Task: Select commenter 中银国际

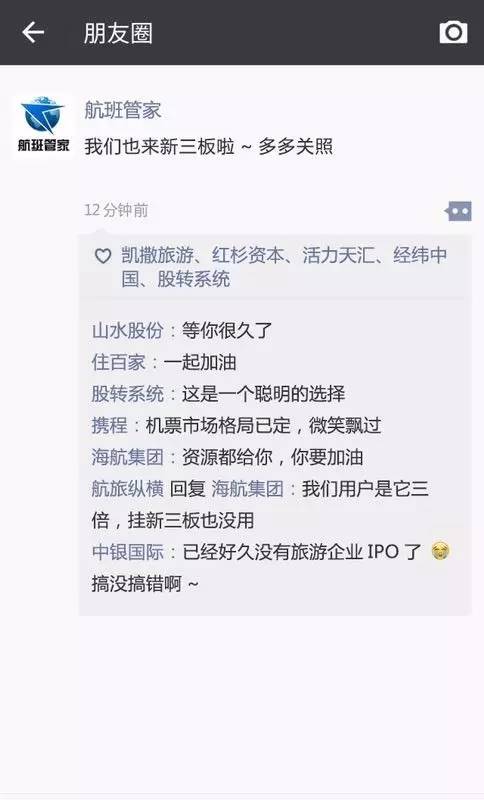Action: pyautogui.click(x=128, y=552)
